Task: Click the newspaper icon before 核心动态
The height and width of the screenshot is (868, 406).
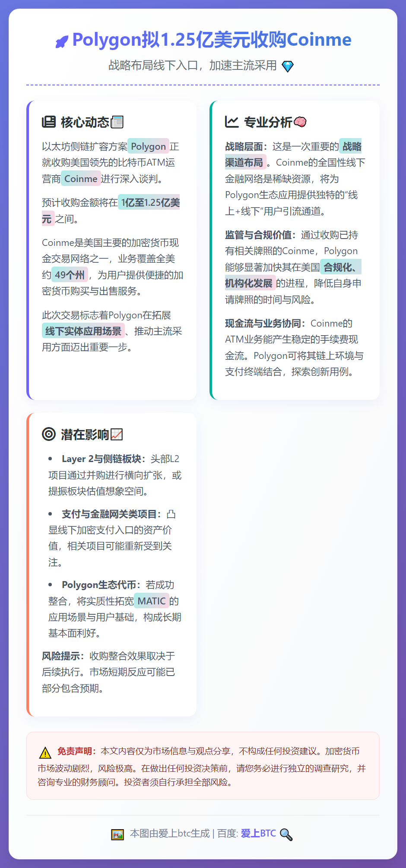Action: click(x=49, y=122)
